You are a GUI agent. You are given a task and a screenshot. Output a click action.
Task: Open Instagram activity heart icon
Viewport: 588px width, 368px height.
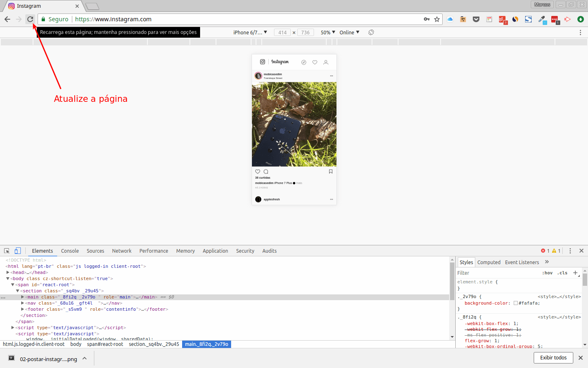(315, 63)
